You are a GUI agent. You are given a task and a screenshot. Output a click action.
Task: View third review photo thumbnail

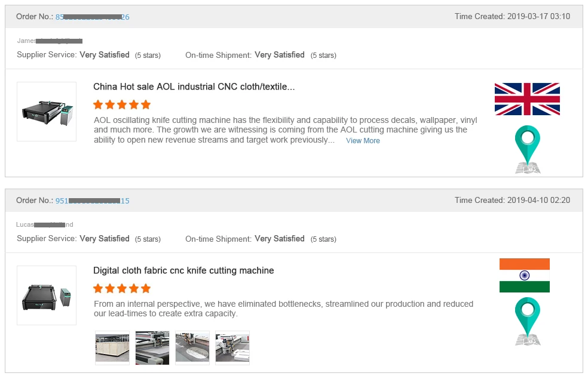(x=192, y=348)
